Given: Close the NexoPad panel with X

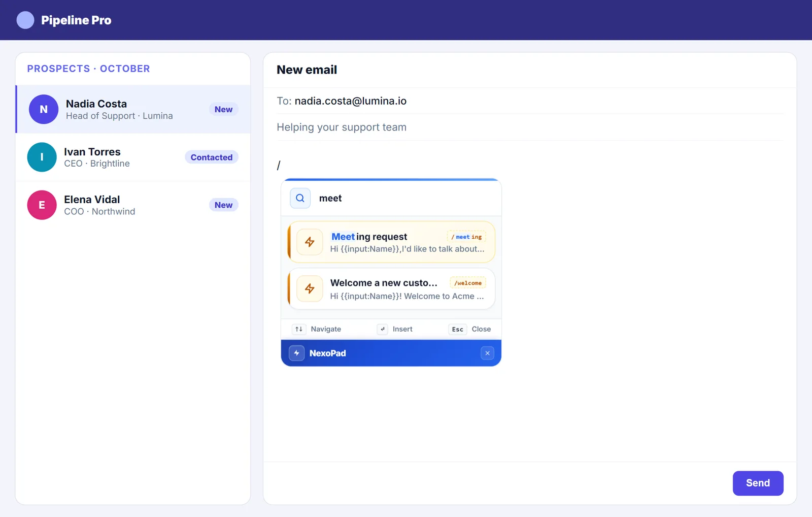Looking at the screenshot, I should [x=487, y=353].
